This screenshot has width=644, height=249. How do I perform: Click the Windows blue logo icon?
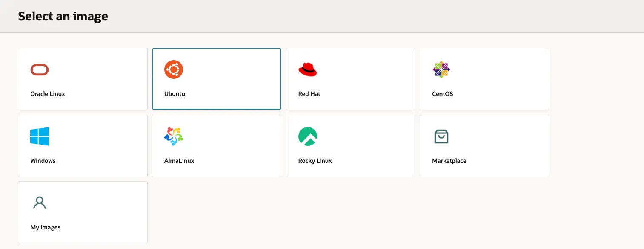pyautogui.click(x=40, y=136)
